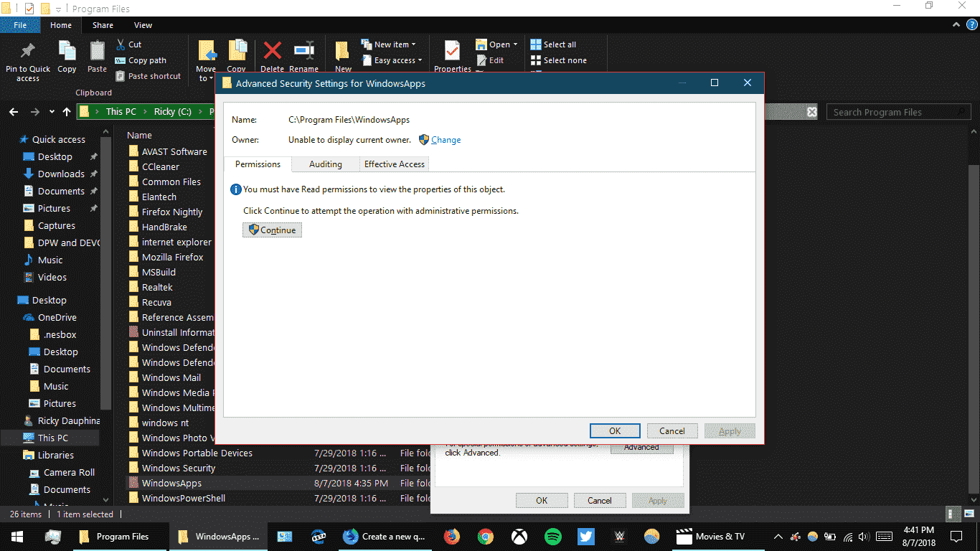Click Cancel in Advanced Security Settings
This screenshot has height=551, width=980.
(x=672, y=431)
